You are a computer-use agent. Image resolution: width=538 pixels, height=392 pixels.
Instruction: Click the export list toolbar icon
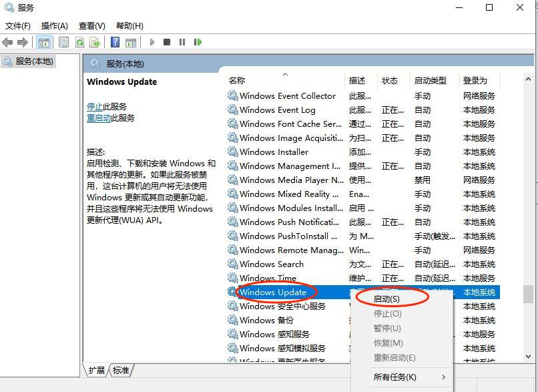point(93,42)
